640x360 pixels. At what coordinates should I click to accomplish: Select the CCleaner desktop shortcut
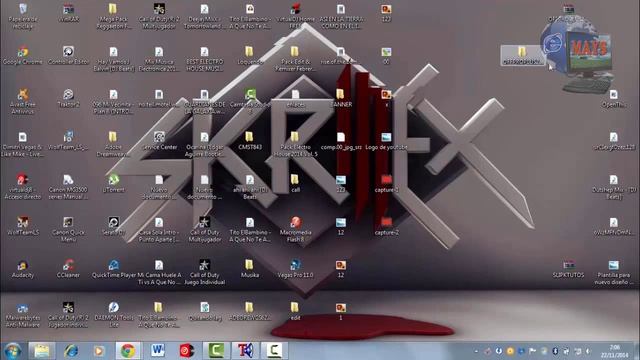(x=68, y=269)
